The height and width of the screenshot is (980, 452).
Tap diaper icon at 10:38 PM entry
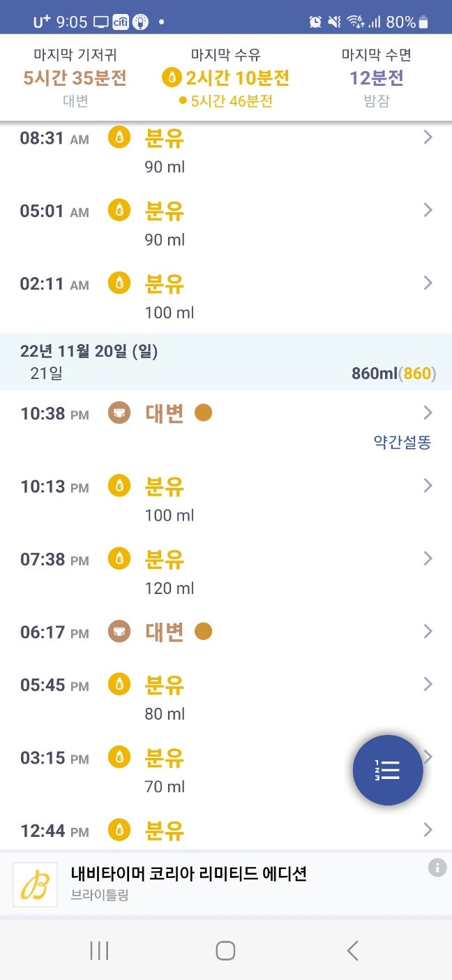click(119, 413)
